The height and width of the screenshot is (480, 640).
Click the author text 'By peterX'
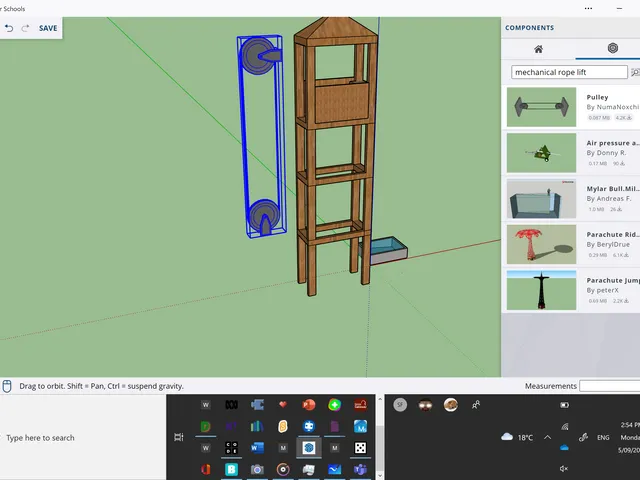[602, 290]
